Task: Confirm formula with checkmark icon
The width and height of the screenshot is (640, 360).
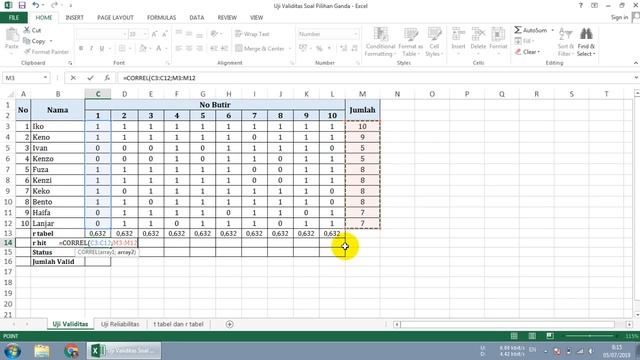Action: [x=90, y=78]
